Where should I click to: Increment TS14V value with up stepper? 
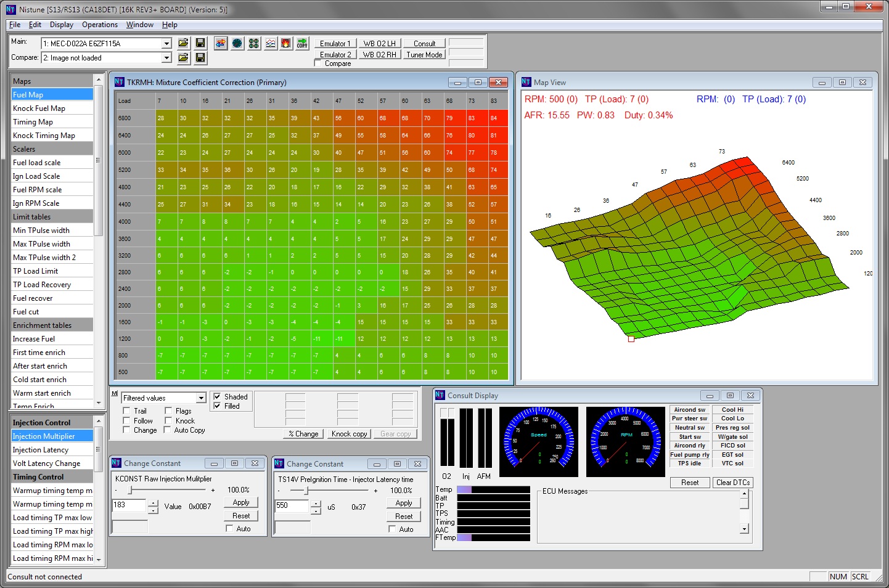pos(316,504)
